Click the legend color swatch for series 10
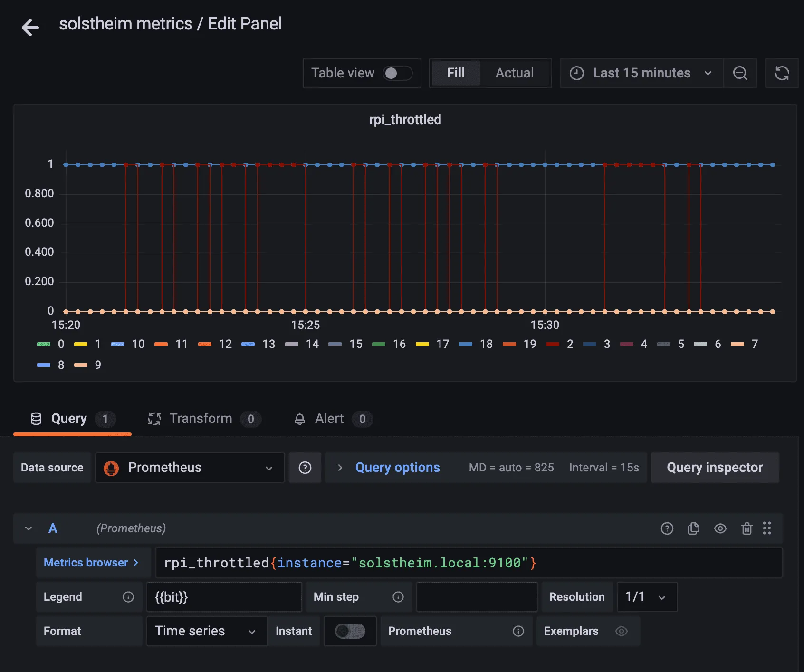The width and height of the screenshot is (804, 672). tap(118, 344)
